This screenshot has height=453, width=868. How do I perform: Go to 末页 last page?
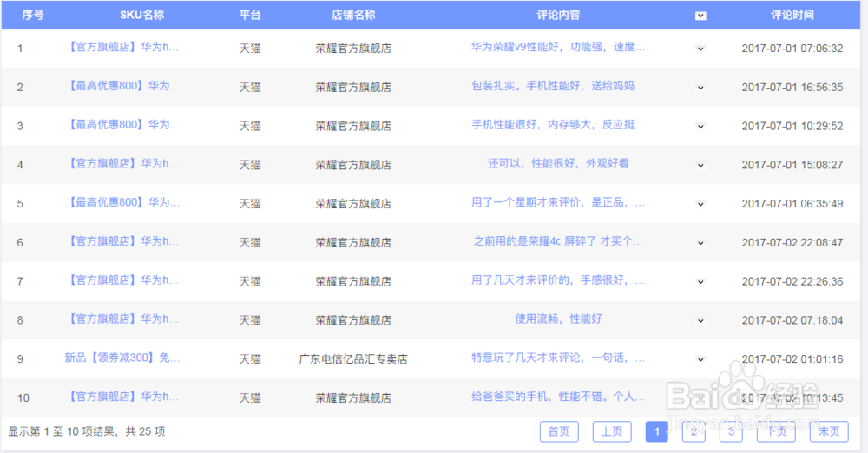(x=829, y=431)
